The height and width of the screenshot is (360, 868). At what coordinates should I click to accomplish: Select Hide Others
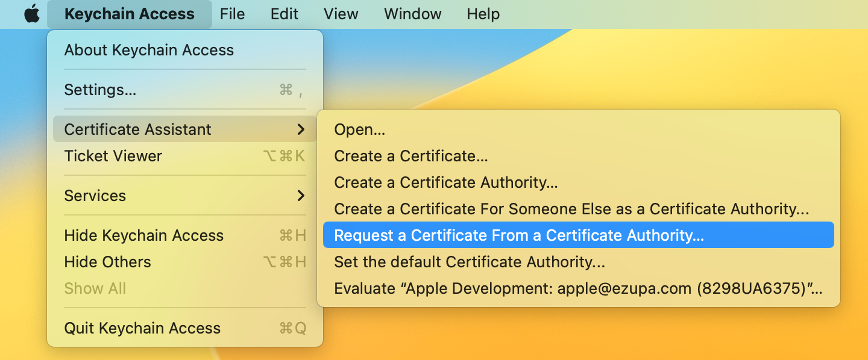click(185, 262)
